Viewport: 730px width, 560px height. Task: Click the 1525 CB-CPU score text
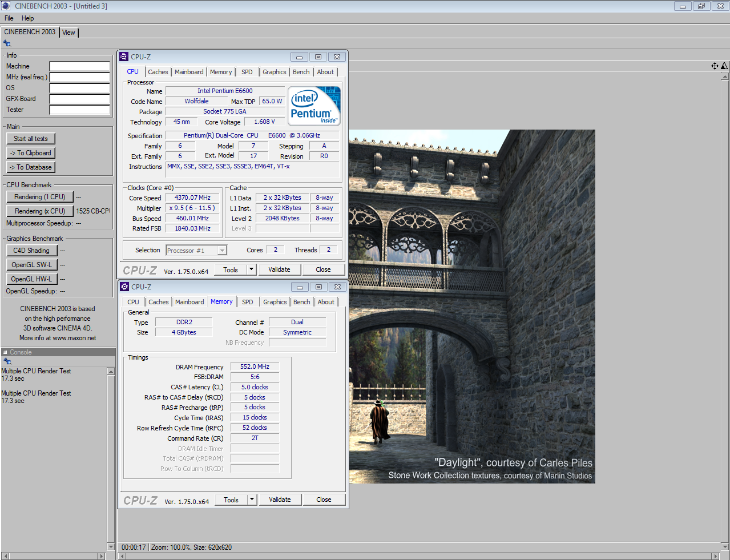tap(93, 211)
